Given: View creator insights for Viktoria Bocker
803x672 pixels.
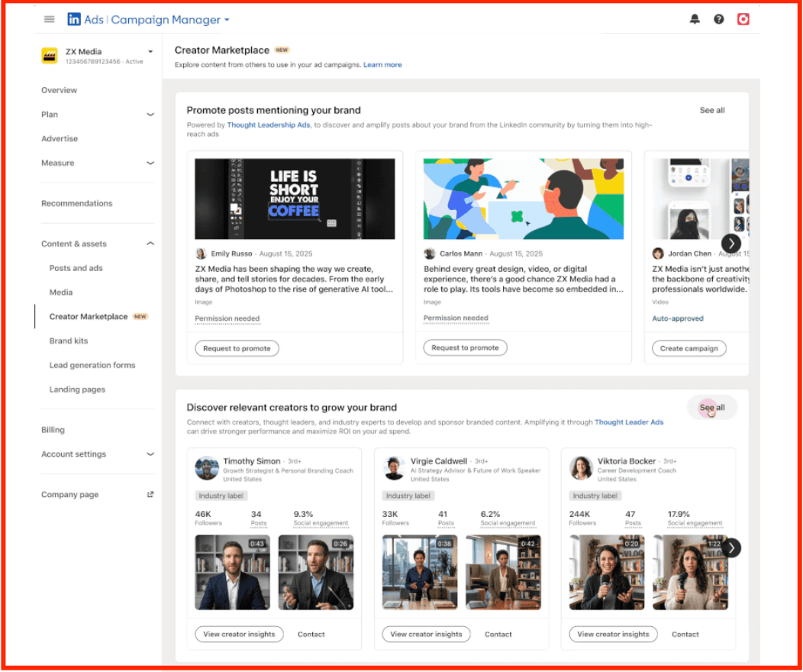Looking at the screenshot, I should tap(613, 634).
